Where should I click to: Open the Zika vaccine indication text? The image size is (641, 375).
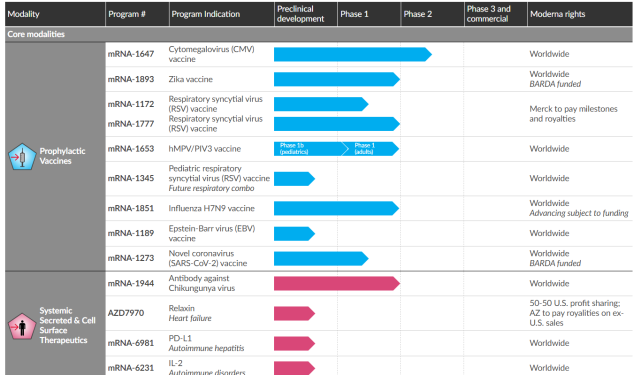(x=191, y=79)
